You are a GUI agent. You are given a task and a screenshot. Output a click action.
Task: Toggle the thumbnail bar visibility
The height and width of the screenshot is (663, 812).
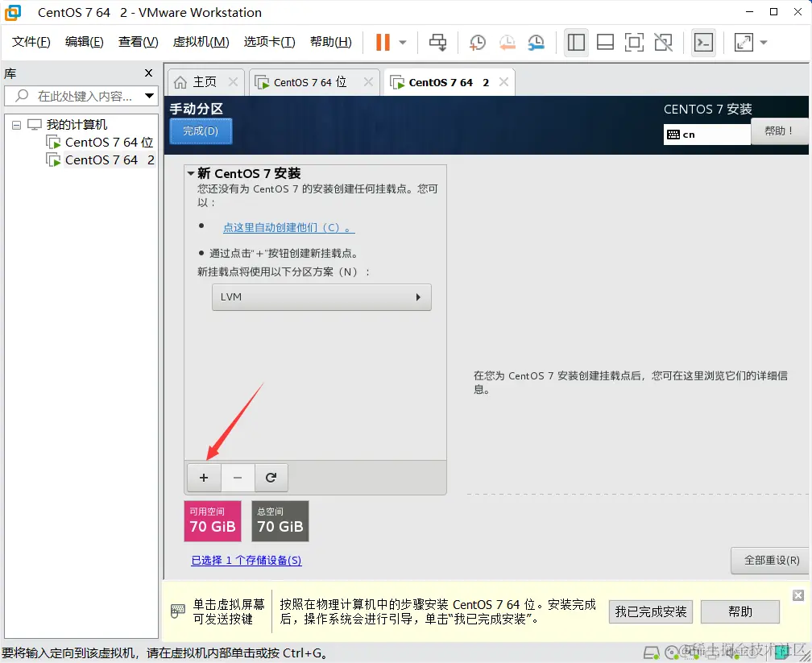point(605,42)
